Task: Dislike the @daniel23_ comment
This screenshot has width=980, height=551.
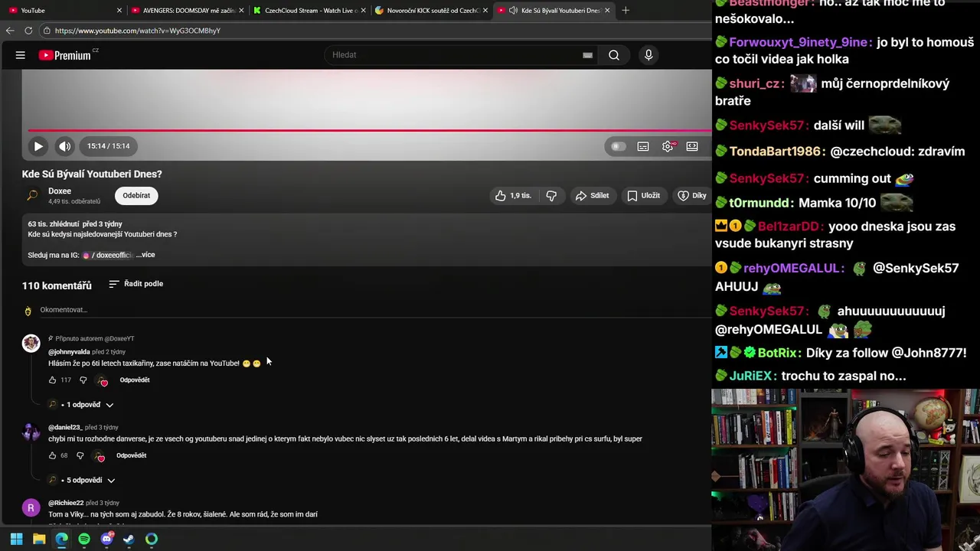Action: coord(80,456)
